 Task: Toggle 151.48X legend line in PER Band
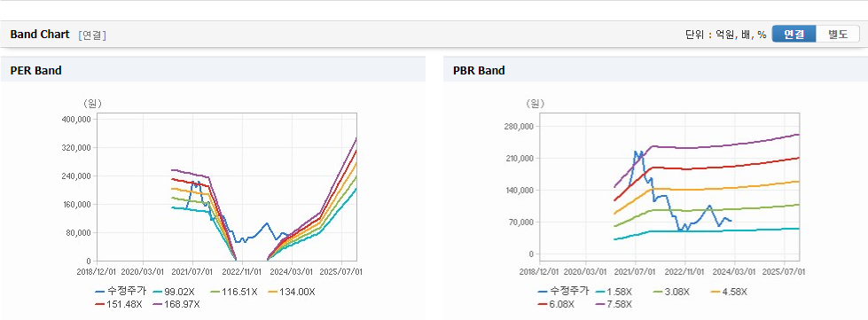click(119, 304)
